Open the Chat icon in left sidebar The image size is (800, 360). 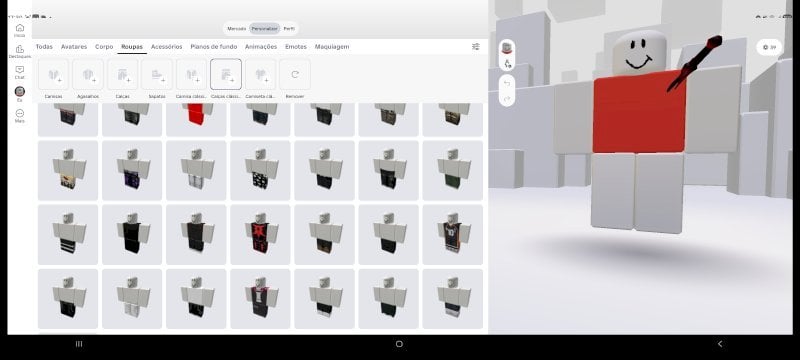pyautogui.click(x=19, y=72)
